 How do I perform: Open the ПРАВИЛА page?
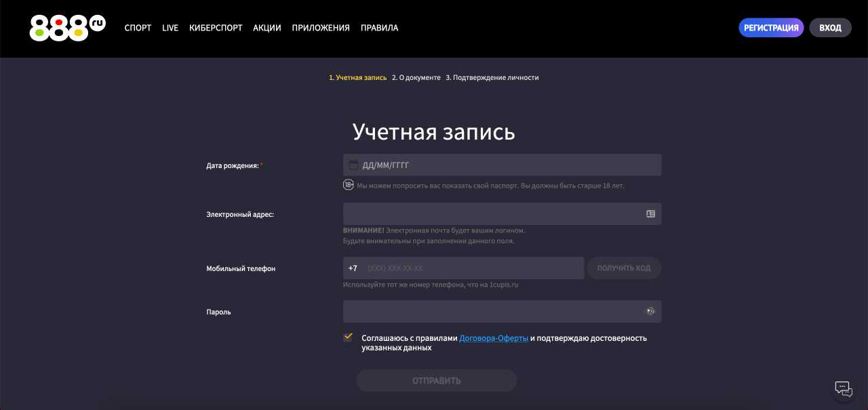[x=380, y=28]
